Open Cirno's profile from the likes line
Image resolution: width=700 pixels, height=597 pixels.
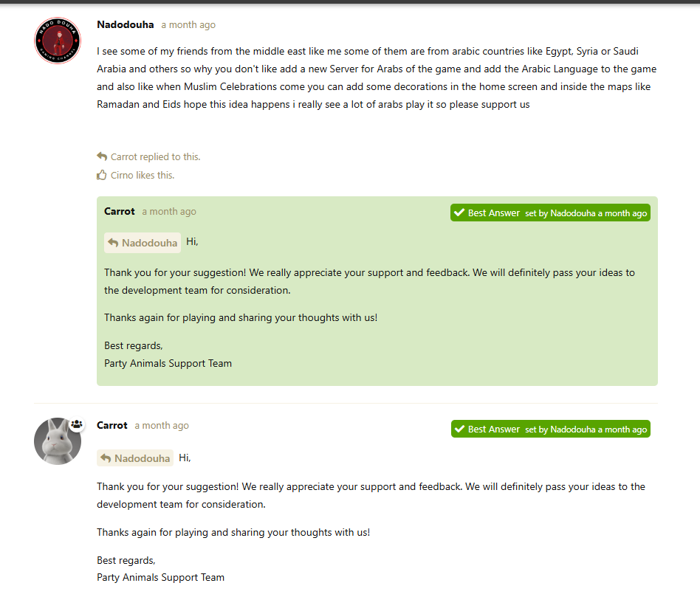click(x=123, y=175)
